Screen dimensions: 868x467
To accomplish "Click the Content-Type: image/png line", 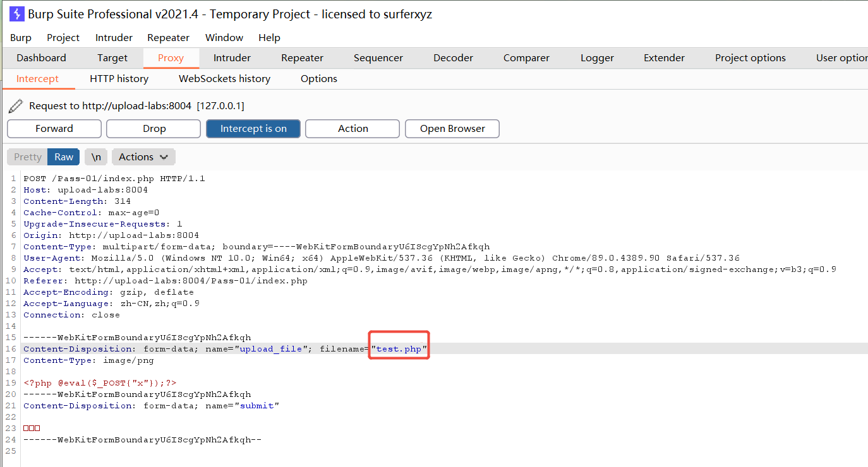I will pos(88,360).
